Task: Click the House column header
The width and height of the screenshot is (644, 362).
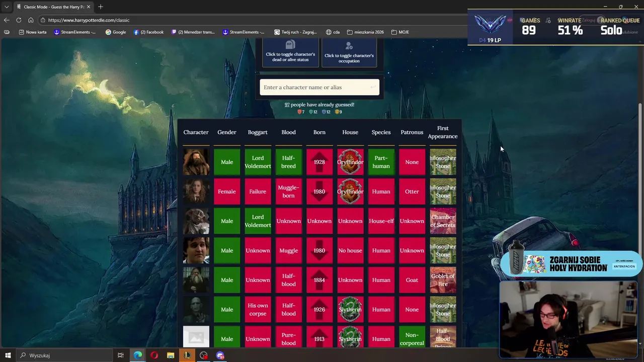Action: coord(350,132)
